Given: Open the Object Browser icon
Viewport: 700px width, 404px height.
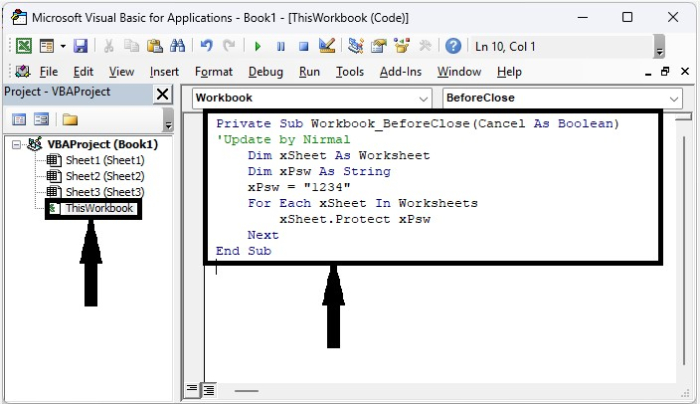Looking at the screenshot, I should point(402,46).
